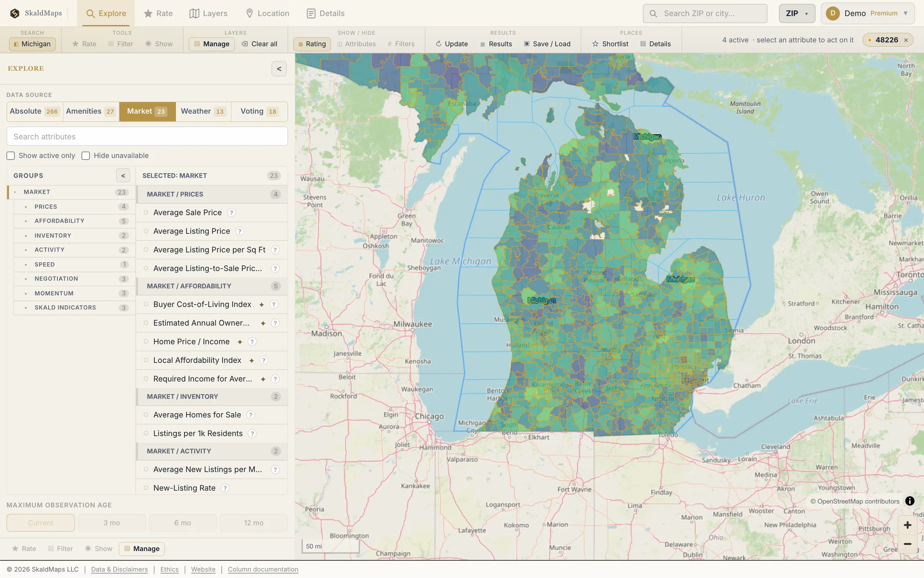Select AFFORDABILITY subgroup in tree

tap(74, 221)
